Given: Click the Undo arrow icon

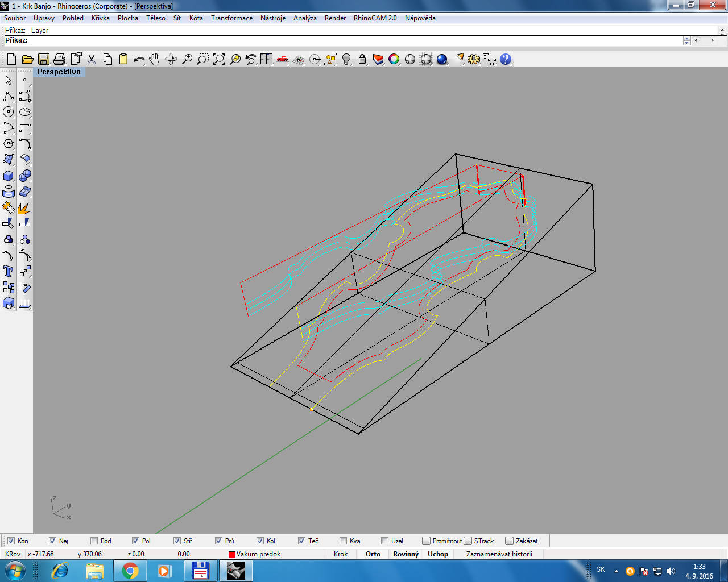Looking at the screenshot, I should coord(139,59).
